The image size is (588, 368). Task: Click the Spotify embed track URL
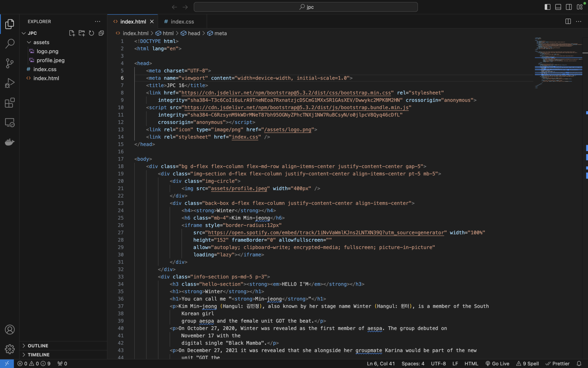(x=326, y=233)
